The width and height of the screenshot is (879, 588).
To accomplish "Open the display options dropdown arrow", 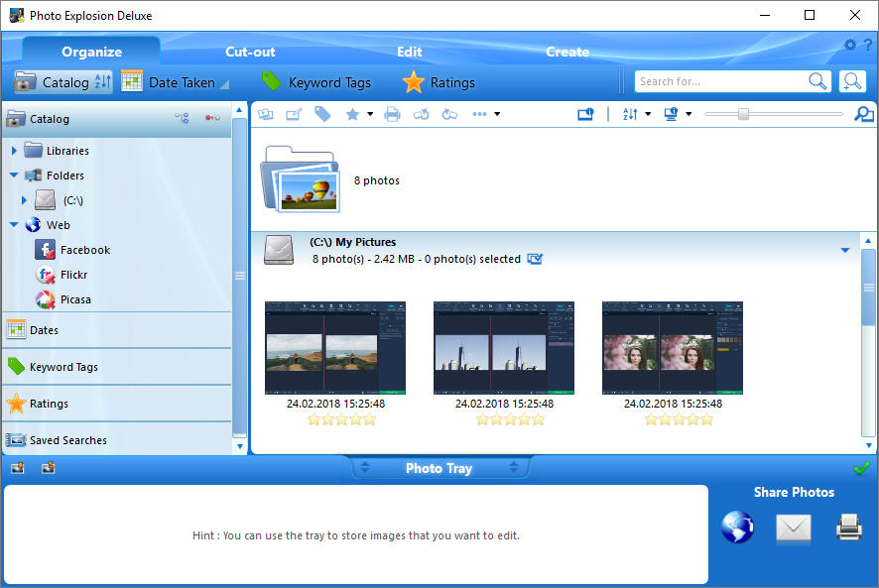I will pos(689,114).
